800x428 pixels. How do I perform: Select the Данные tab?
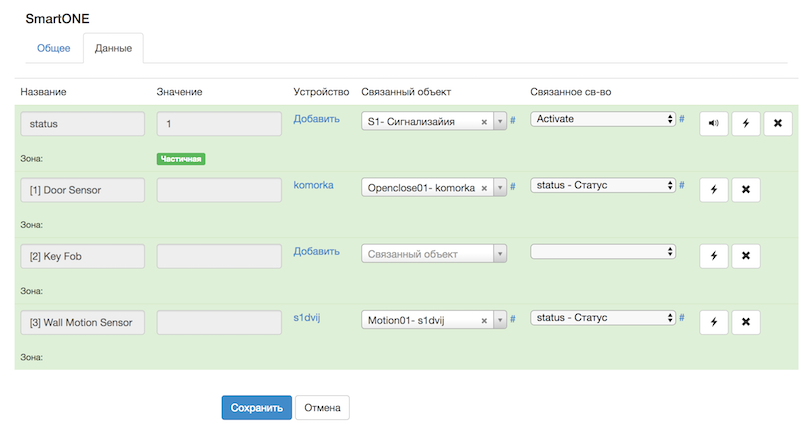point(113,48)
